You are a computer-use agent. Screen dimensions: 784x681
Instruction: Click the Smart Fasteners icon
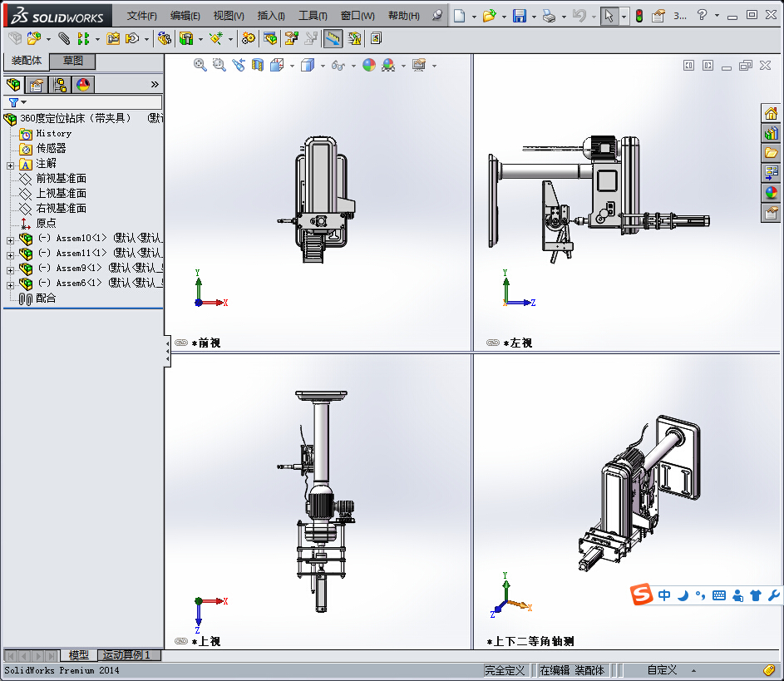(113, 38)
